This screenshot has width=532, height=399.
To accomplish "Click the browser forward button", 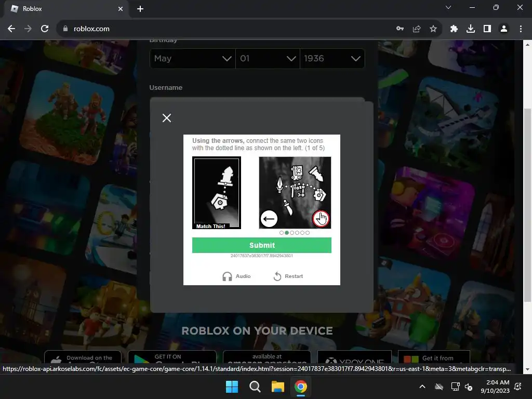I will (28, 29).
